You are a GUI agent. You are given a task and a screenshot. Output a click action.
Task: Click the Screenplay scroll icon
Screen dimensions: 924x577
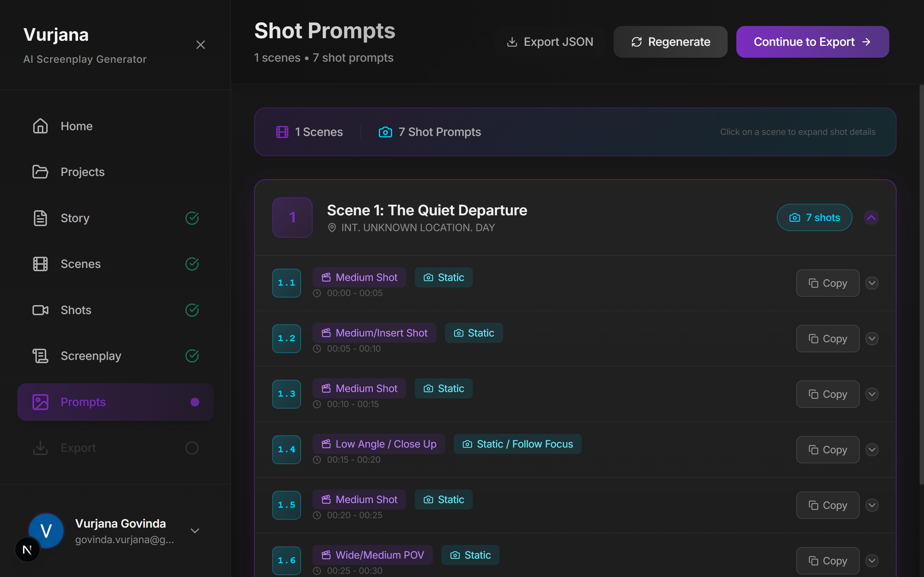(x=40, y=356)
